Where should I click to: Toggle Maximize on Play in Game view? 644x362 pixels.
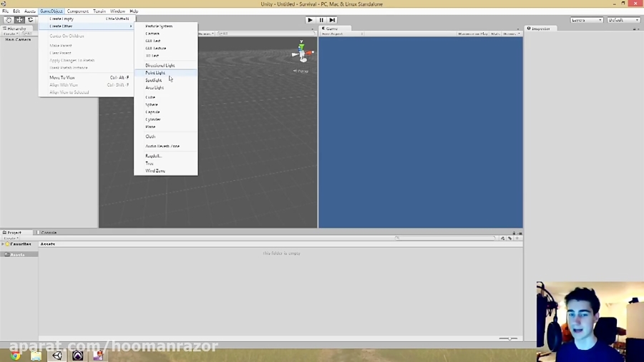pyautogui.click(x=473, y=34)
